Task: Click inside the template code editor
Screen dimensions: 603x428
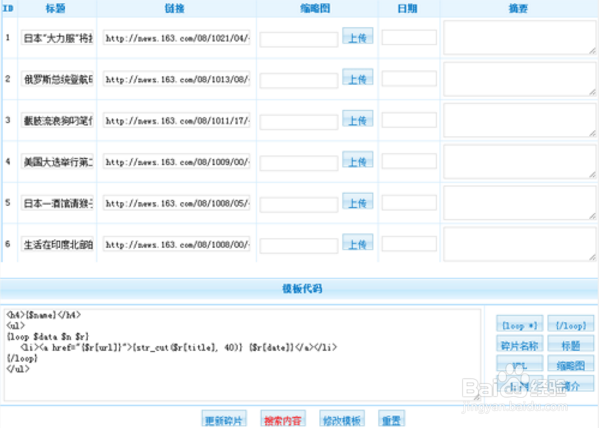Action: click(242, 355)
